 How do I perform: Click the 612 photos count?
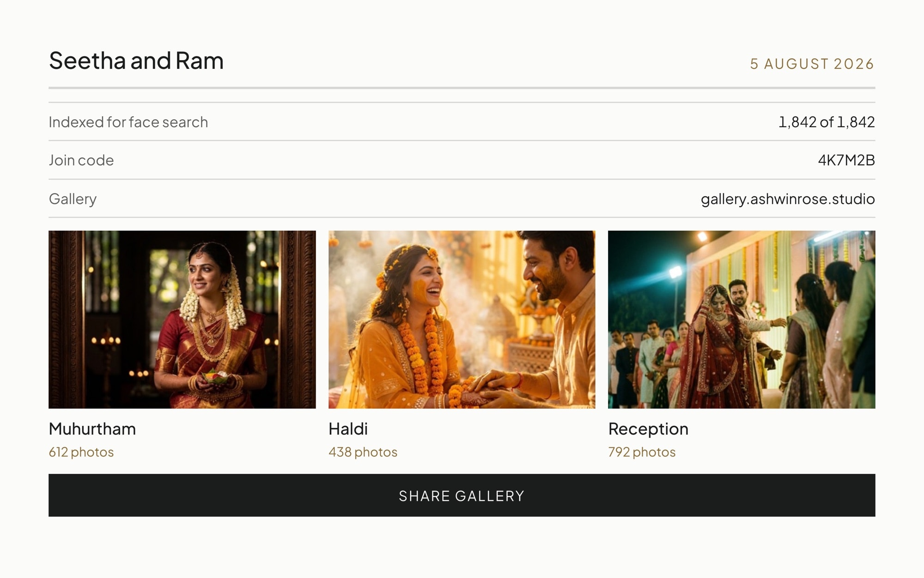(x=81, y=452)
